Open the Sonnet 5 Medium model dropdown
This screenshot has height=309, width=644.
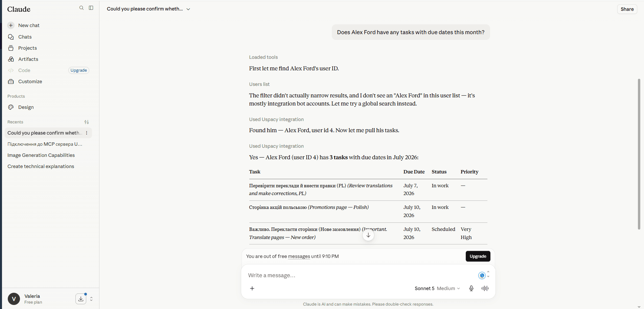437,288
